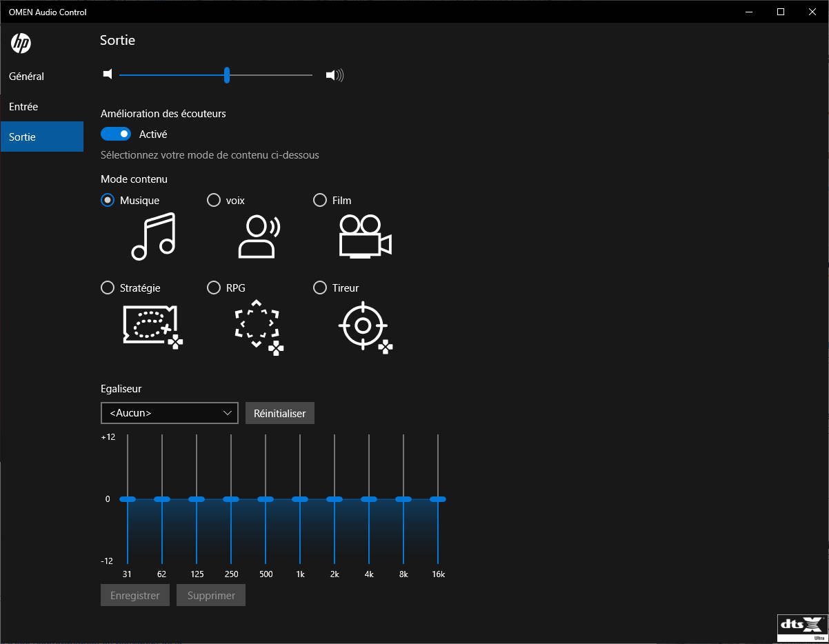829x644 pixels.
Task: Click the Réinitialiser button
Action: (280, 413)
